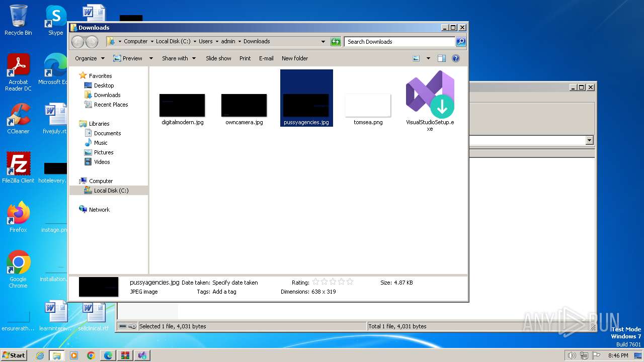This screenshot has height=362, width=644.
Task: Click Visual Studio installer taskbar icon
Action: coord(142,355)
